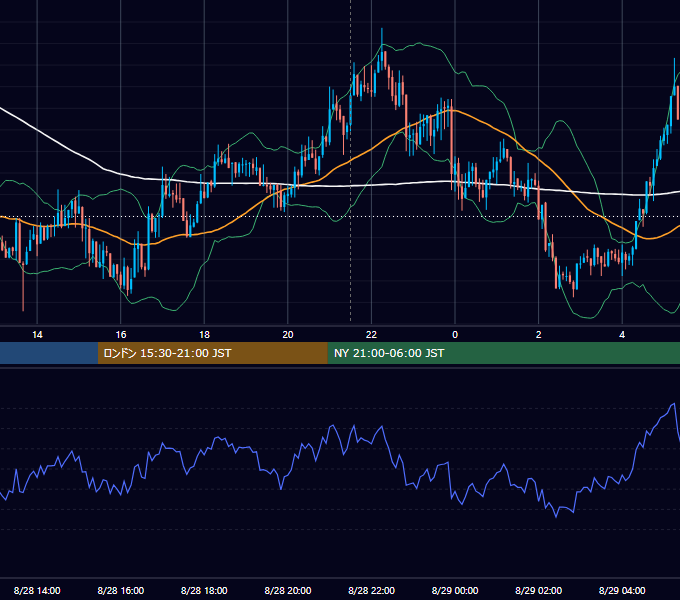Click the ロンドン 15:30-21:00 JST session bar
This screenshot has width=680, height=600.
click(212, 353)
